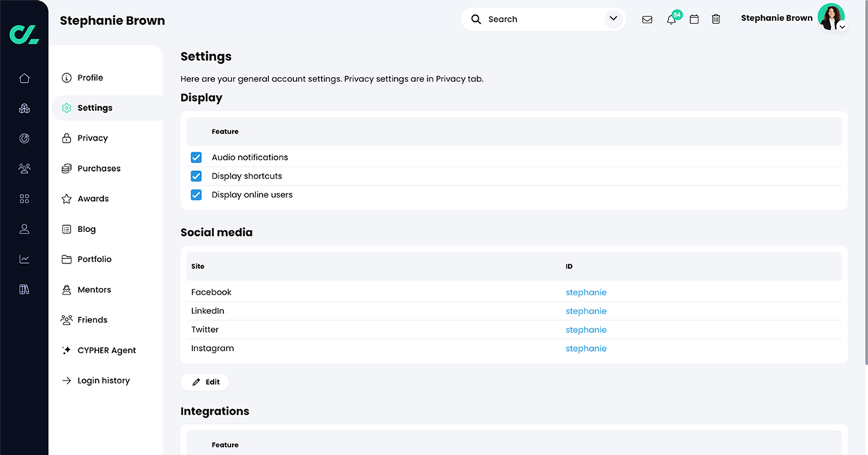Open messages with the envelope icon
868x455 pixels.
pyautogui.click(x=647, y=18)
